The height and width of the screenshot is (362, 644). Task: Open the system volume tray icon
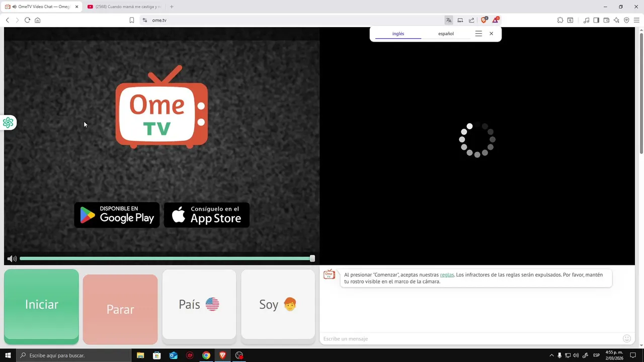point(576,355)
